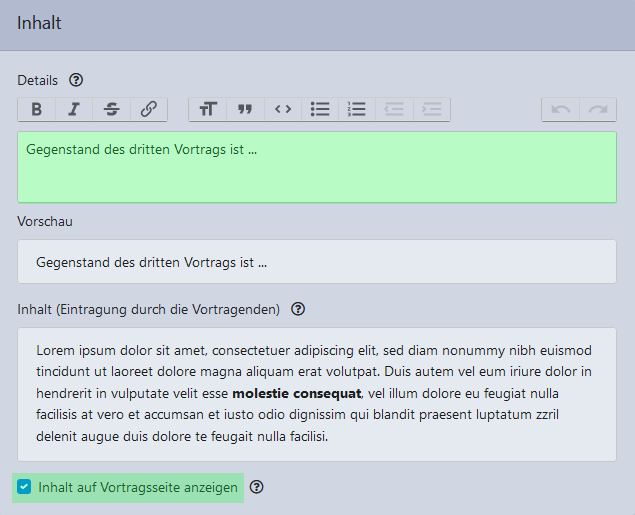Insert code formatting with the angle brackets icon

tap(283, 109)
